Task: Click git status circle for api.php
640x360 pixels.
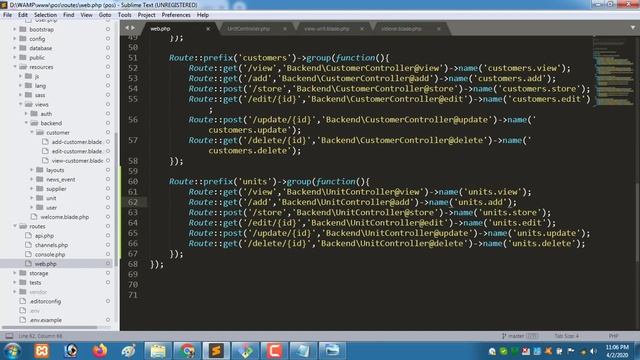Action: (x=108, y=236)
